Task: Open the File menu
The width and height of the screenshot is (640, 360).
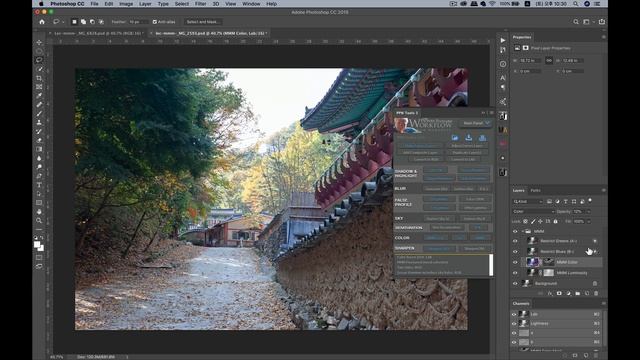Action: 94,4
